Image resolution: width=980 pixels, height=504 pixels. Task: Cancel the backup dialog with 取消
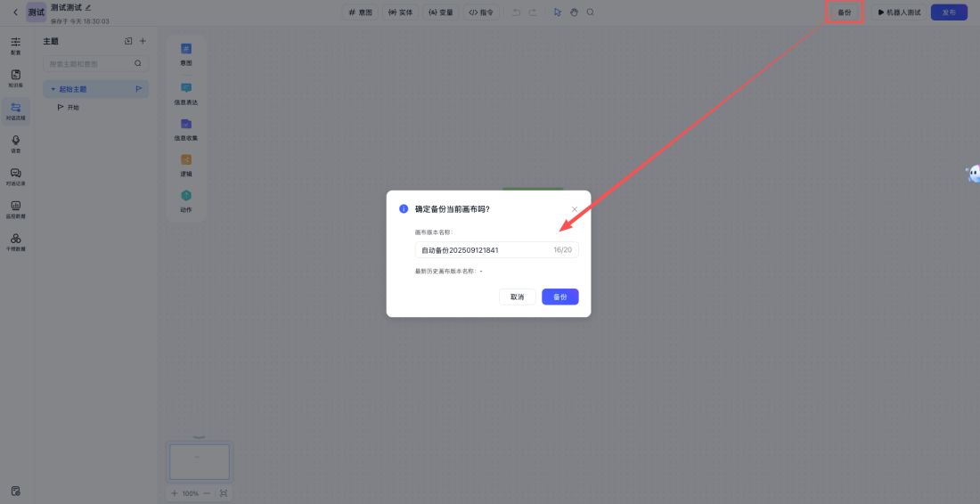[x=517, y=297]
